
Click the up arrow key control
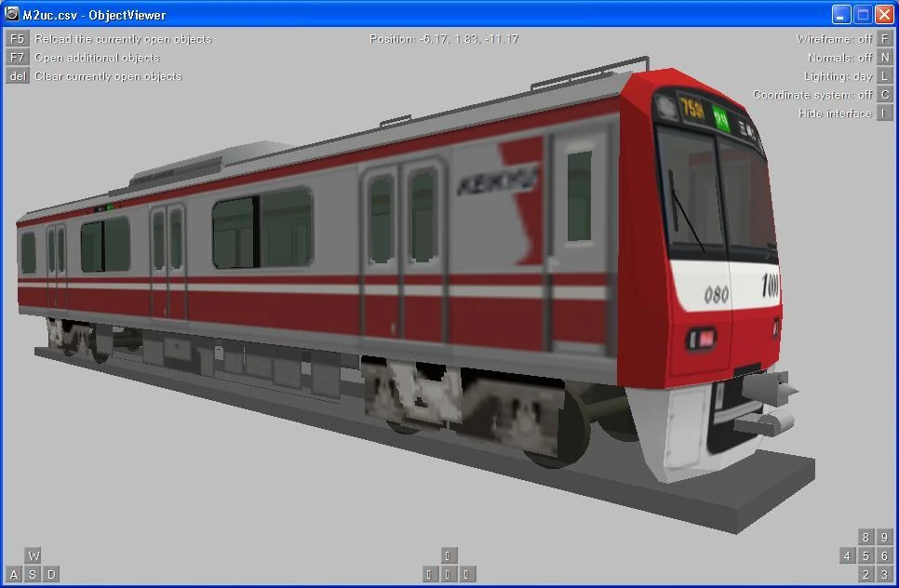coord(449,555)
